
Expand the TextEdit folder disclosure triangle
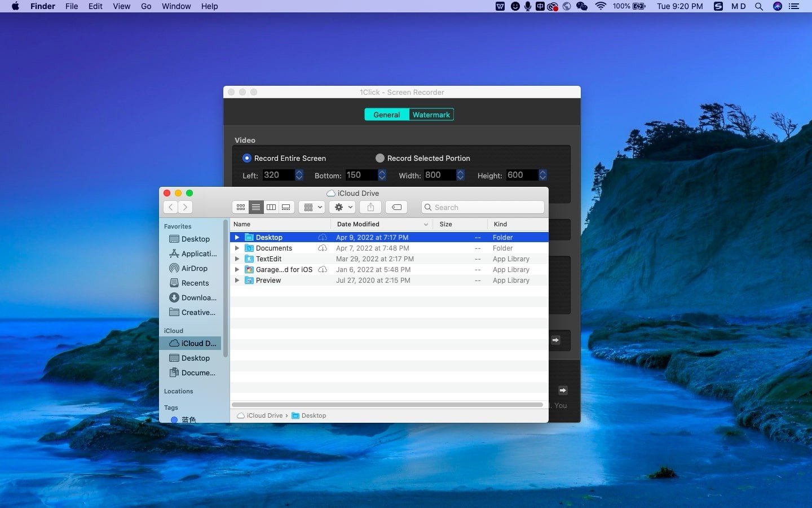[237, 259]
